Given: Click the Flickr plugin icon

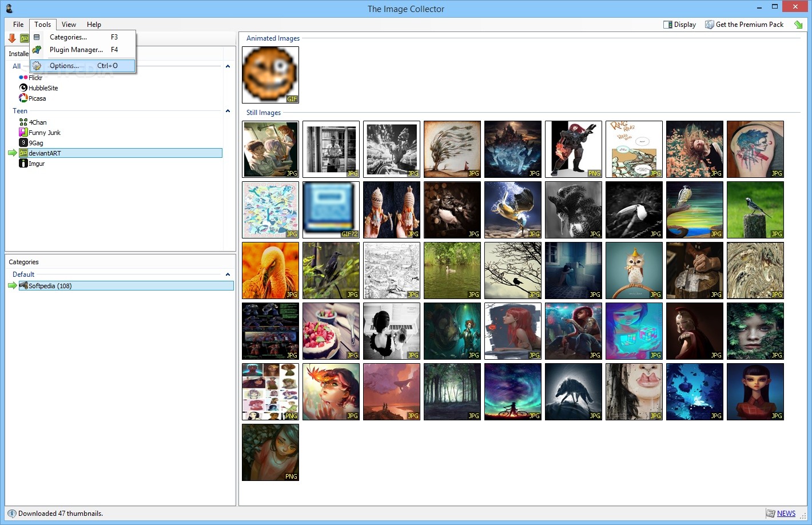Looking at the screenshot, I should 23,78.
